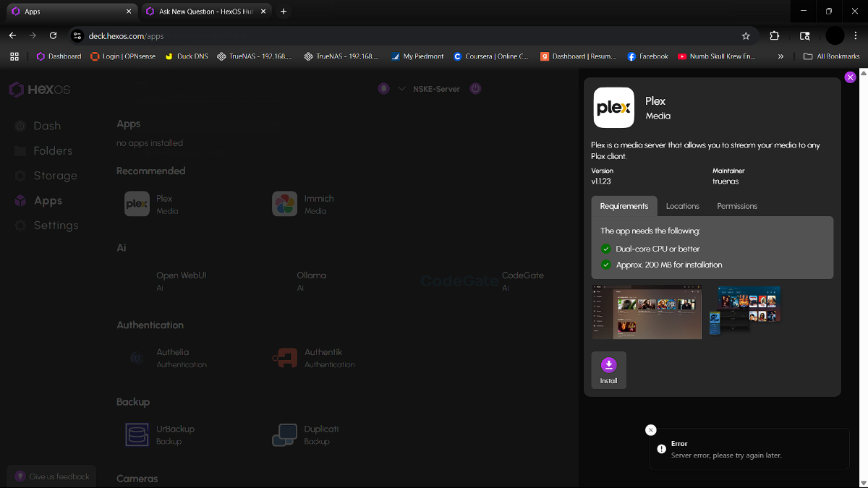Open the Authentik app icon
The height and width of the screenshot is (488, 868).
(284, 358)
